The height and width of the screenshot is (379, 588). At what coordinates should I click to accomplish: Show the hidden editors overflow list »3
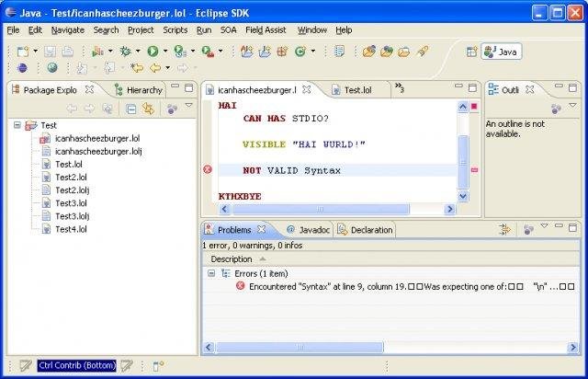pos(400,88)
